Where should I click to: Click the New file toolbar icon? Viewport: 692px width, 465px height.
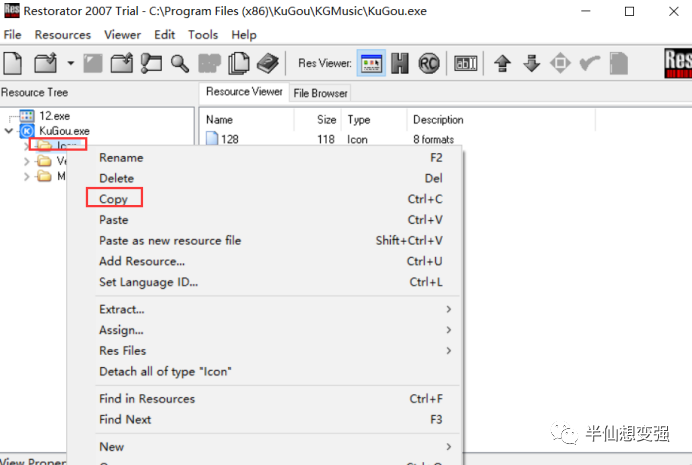coord(13,63)
